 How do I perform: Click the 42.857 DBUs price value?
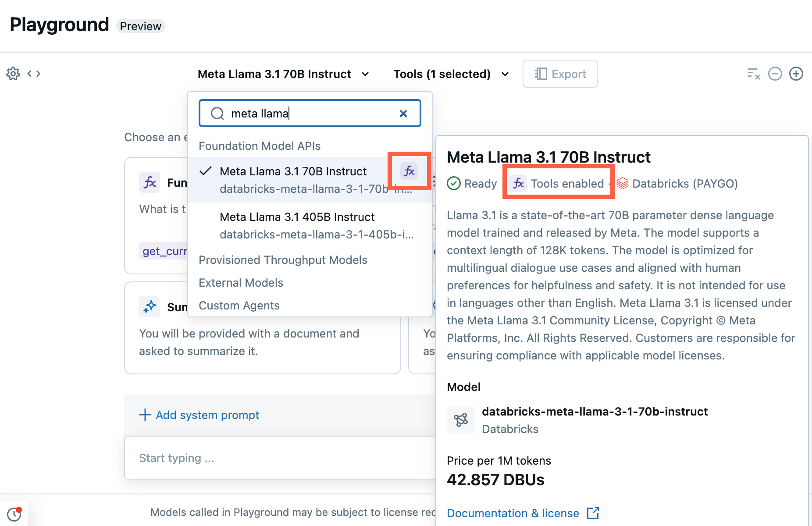(x=495, y=480)
